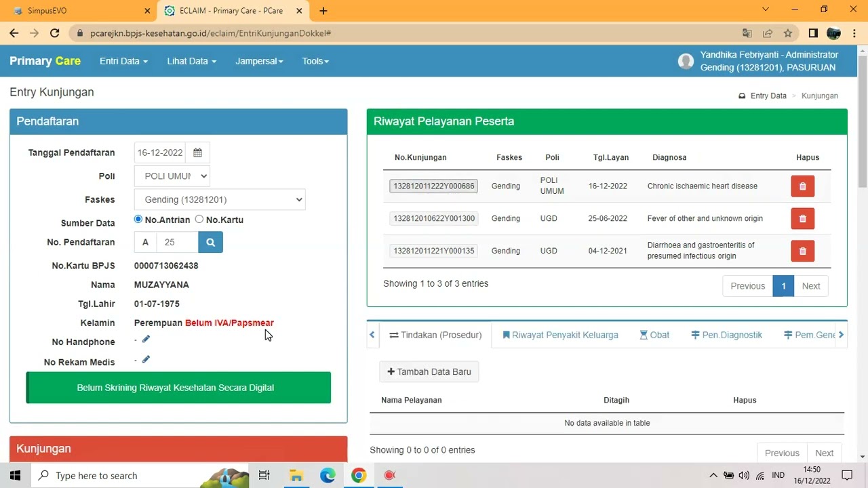Delete the Fever of other and unknown origin visit
This screenshot has height=488, width=868.
802,219
